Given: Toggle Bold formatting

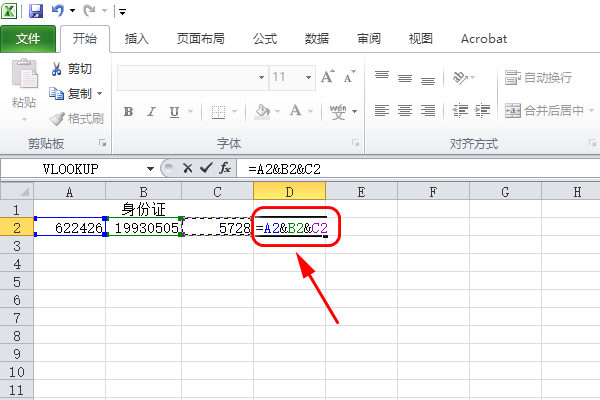Looking at the screenshot, I should [x=129, y=112].
